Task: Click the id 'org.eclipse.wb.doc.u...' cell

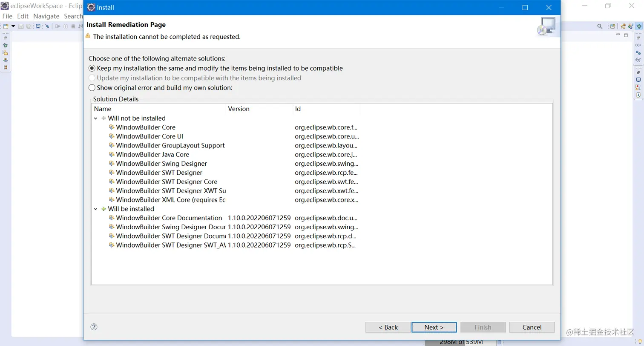Action: click(326, 218)
